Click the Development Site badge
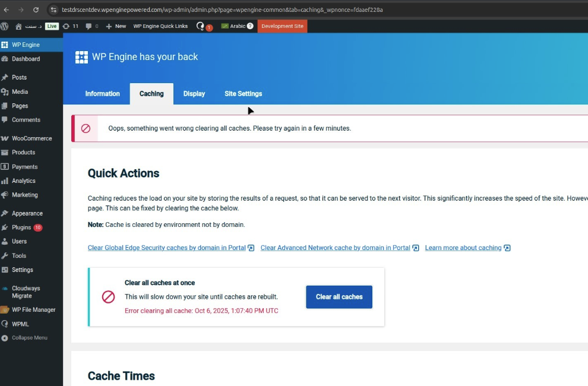The height and width of the screenshot is (386, 588). tap(282, 26)
